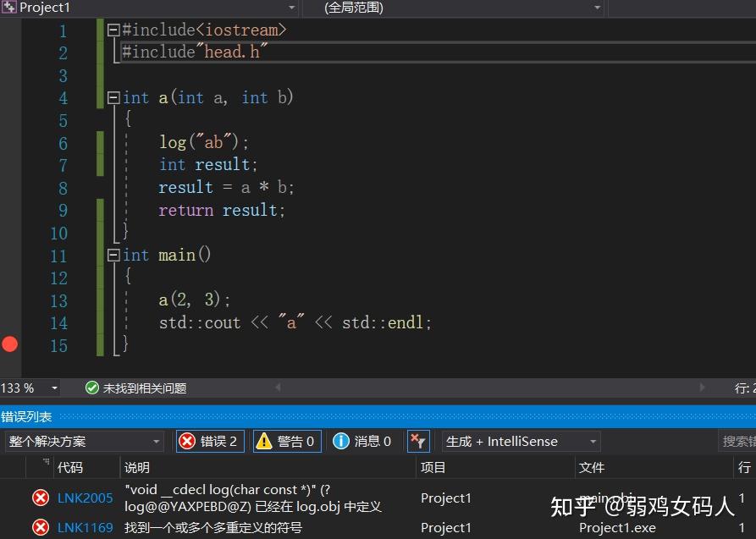The image size is (756, 539).
Task: Click the 错误列表 panel title
Action: pos(26,416)
